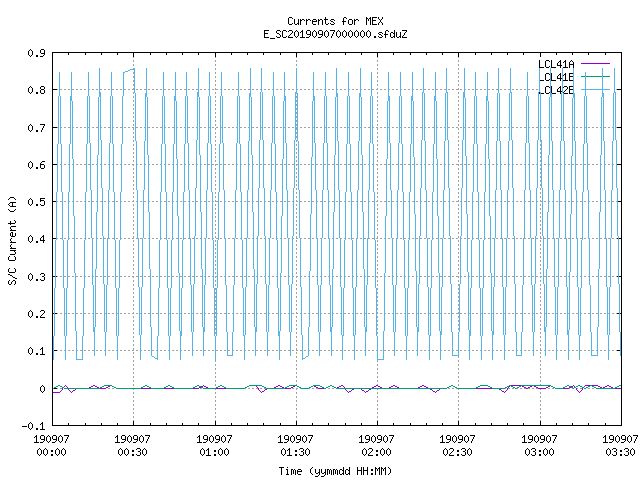The image size is (640, 480).
Task: Click the blue LCL42B legend line sample
Action: point(595,90)
